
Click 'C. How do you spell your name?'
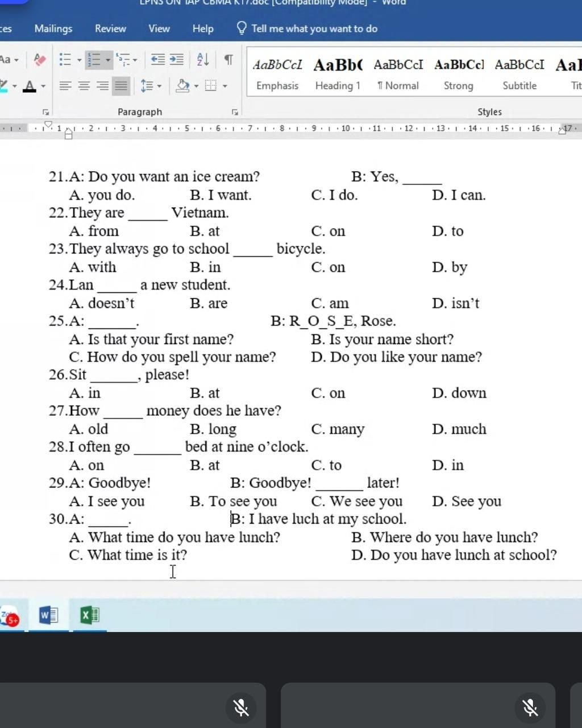(172, 357)
